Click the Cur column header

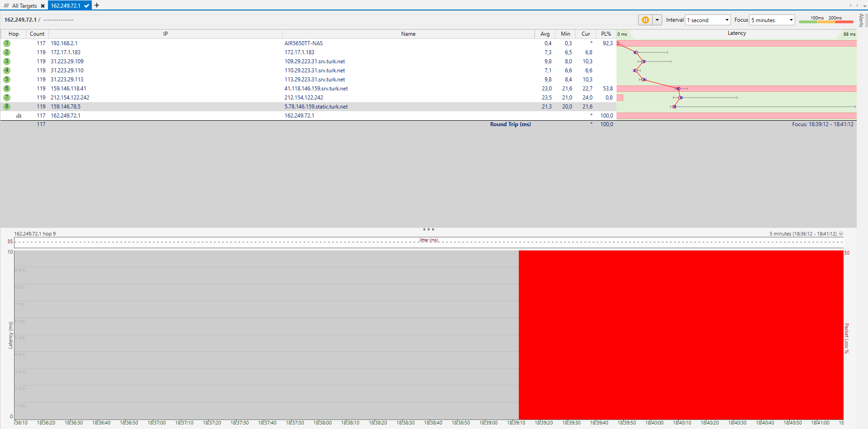(586, 34)
